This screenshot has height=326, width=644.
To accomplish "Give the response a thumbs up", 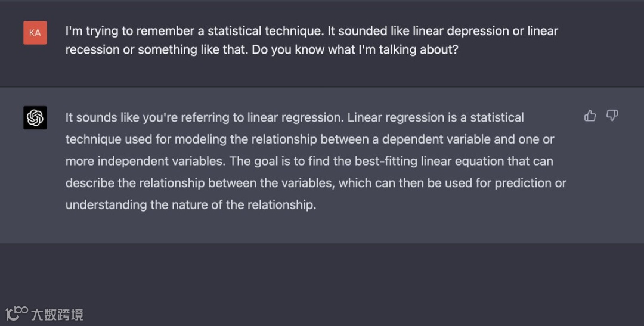I will [x=590, y=116].
